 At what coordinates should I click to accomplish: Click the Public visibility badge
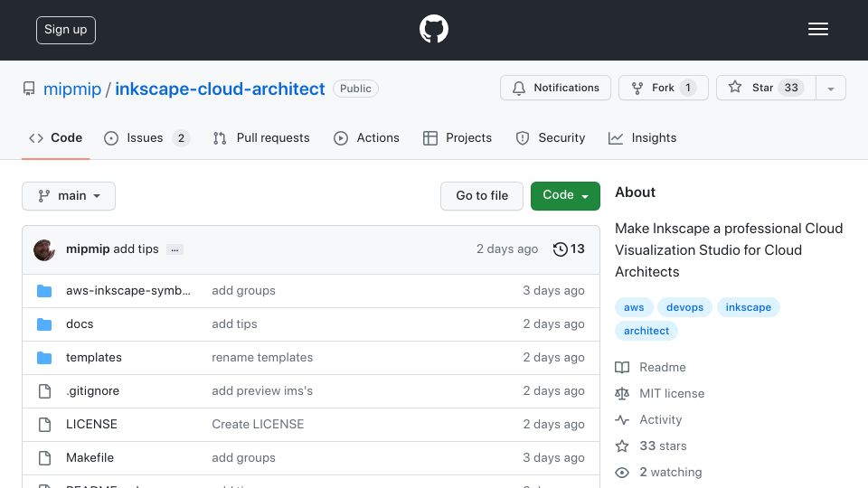coord(355,89)
